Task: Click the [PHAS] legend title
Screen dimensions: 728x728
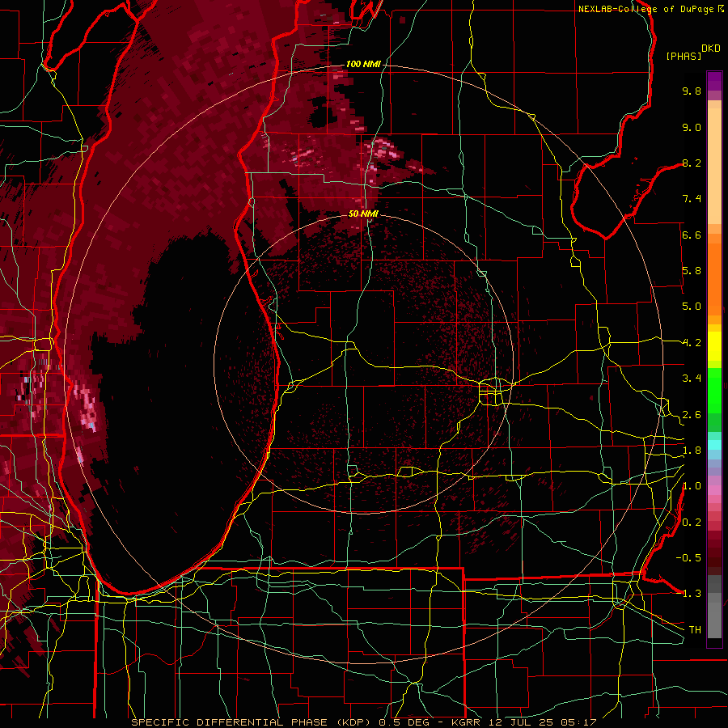Action: [684, 57]
